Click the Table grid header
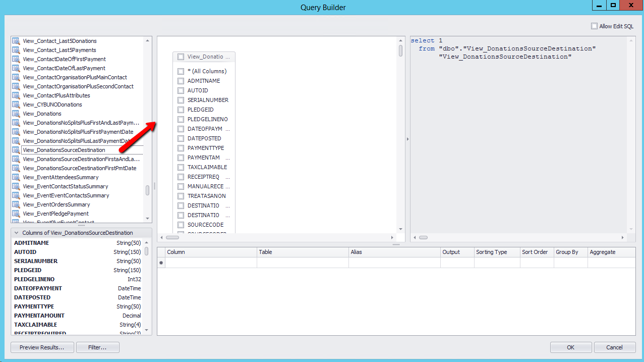Viewport: 644px width, 362px height. pos(303,252)
